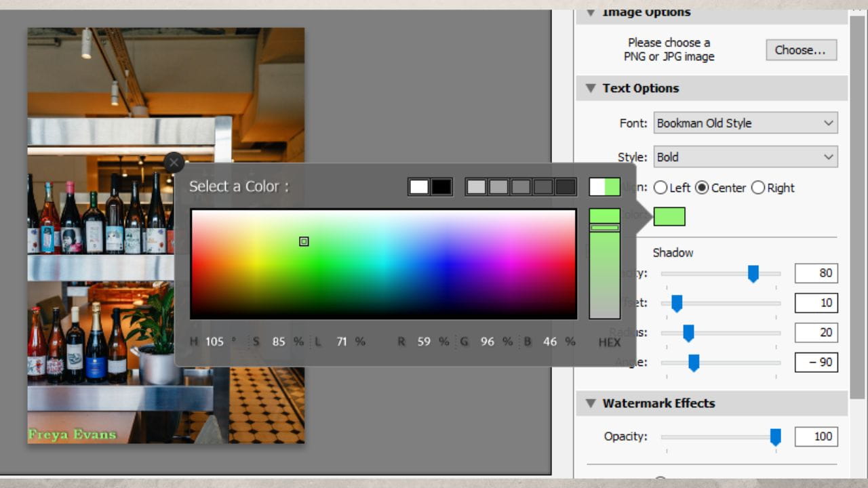
Task: Click the green saturation strip slider handle
Action: 605,228
